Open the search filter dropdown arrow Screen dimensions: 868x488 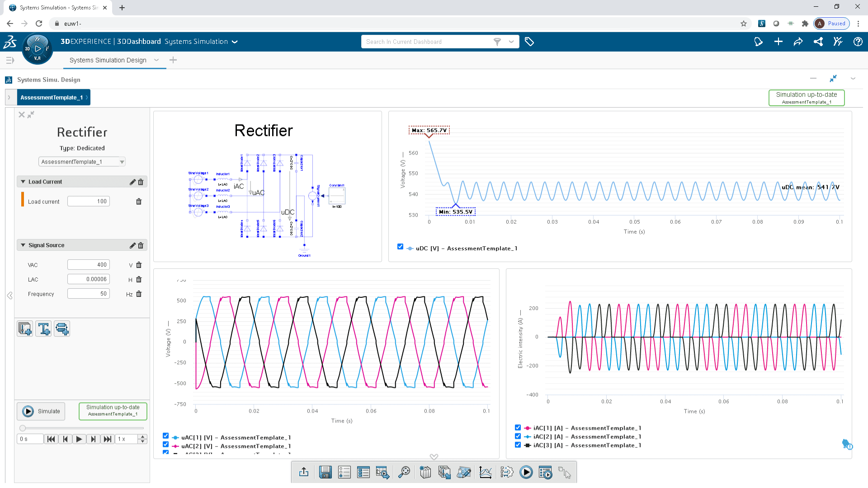(511, 42)
